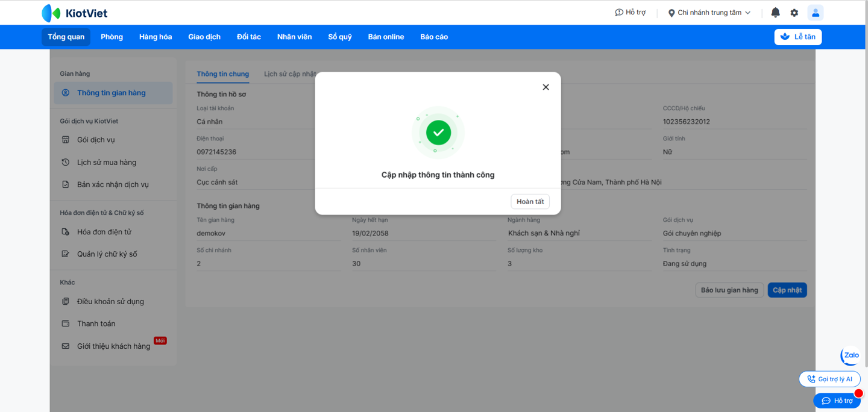
Task: Open the settings gear icon
Action: click(794, 13)
